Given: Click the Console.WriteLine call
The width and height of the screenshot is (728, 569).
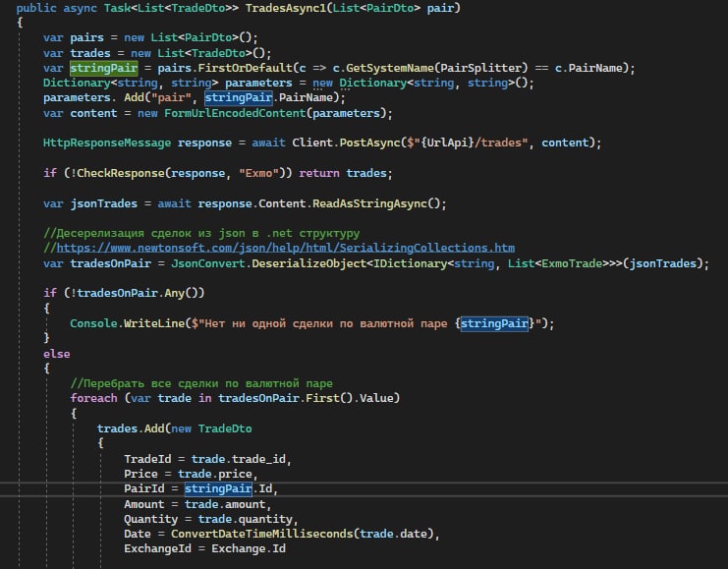Looking at the screenshot, I should pos(127,323).
